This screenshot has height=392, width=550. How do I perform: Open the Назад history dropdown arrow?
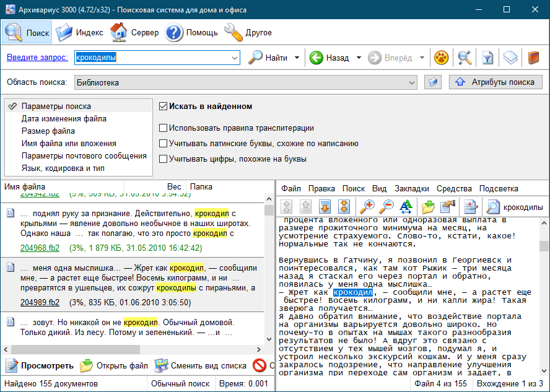click(359, 58)
